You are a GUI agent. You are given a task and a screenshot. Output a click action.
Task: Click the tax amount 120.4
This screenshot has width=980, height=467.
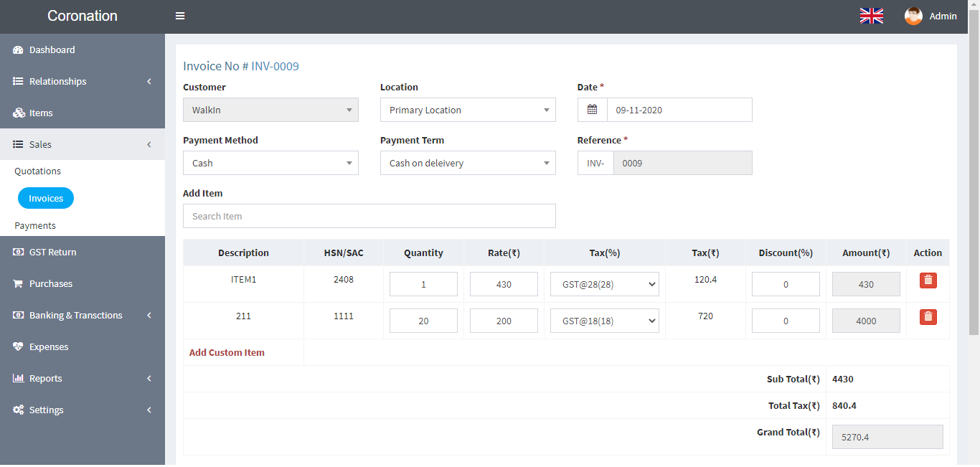705,279
